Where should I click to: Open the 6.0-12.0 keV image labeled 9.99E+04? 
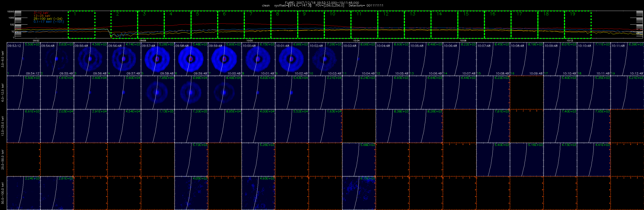pyautogui.click(x=191, y=92)
